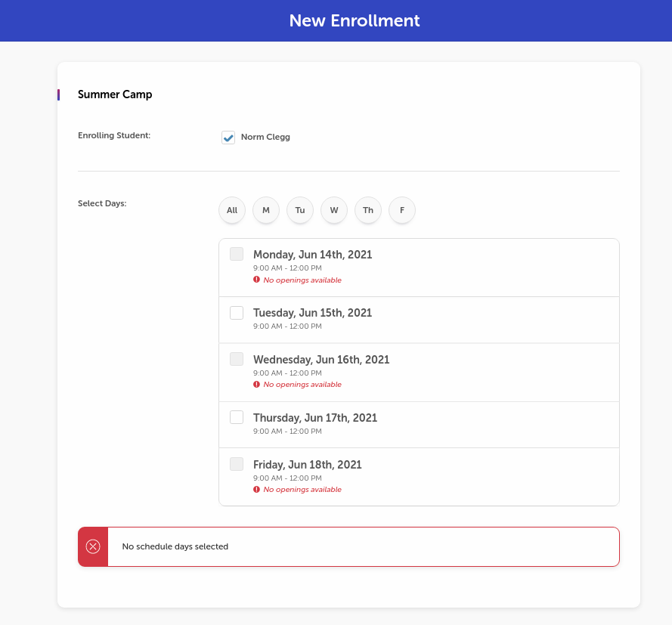Click the warning icon under Monday, Jun 14th

click(x=256, y=280)
